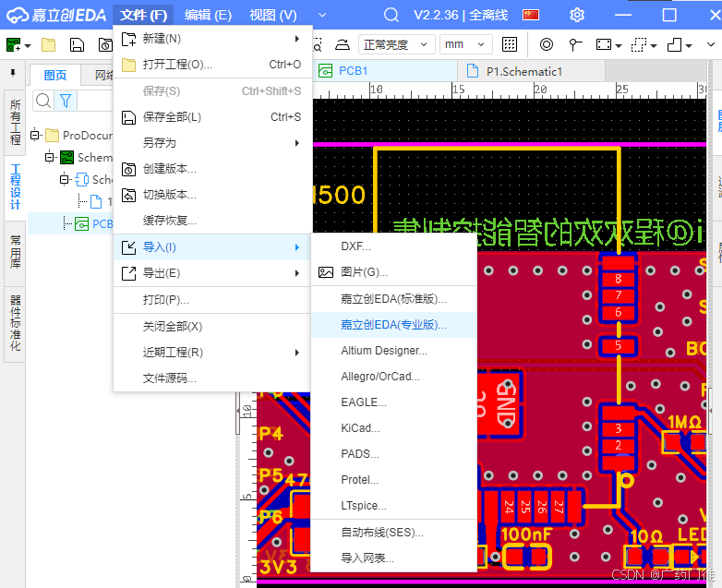Switch to the PCB1 document tab
The height and width of the screenshot is (588, 722).
[386, 71]
